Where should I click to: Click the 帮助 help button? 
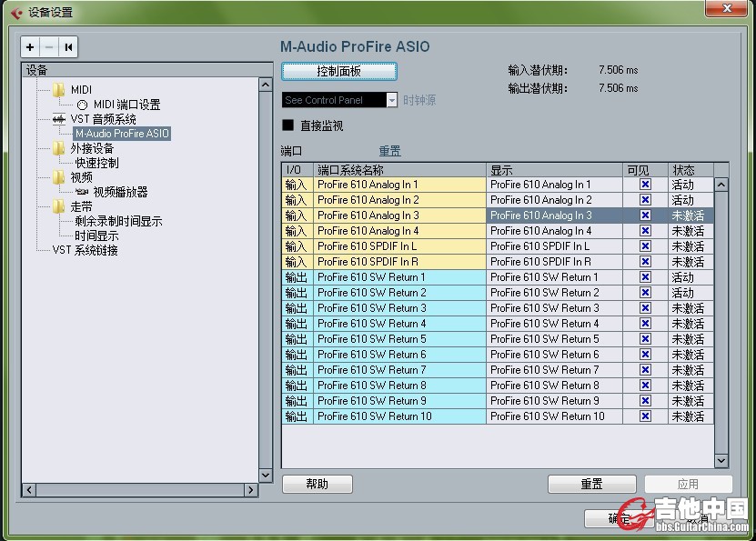(318, 484)
